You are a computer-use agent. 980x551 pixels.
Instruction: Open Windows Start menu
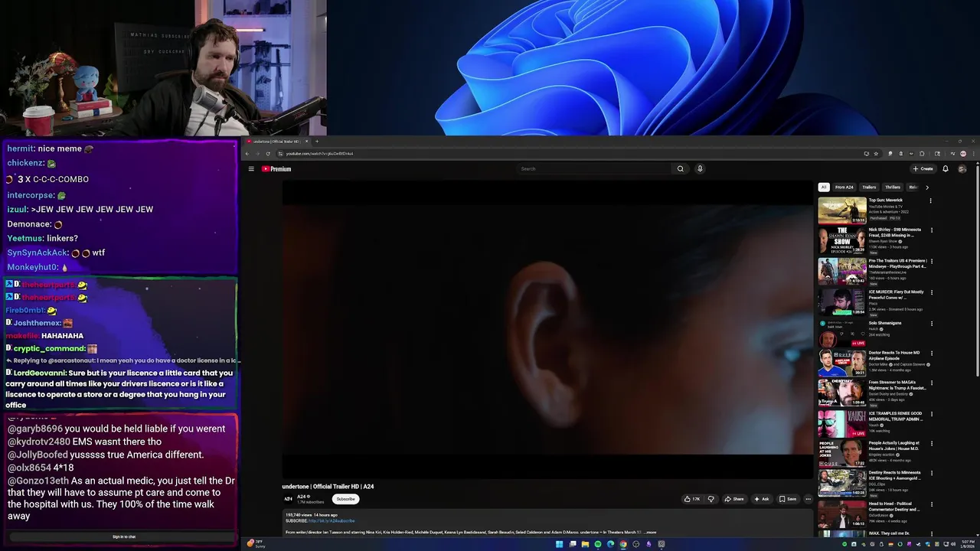click(560, 544)
